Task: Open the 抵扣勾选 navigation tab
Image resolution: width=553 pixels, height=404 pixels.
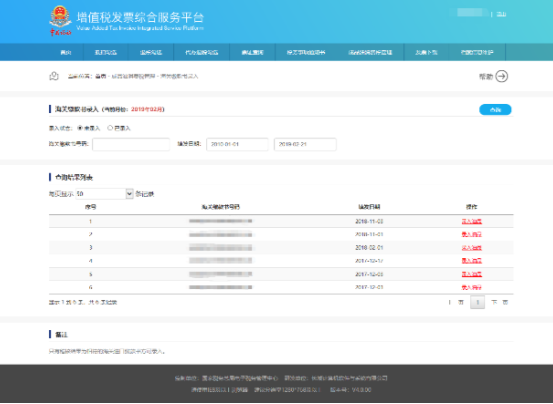Action: tap(106, 53)
